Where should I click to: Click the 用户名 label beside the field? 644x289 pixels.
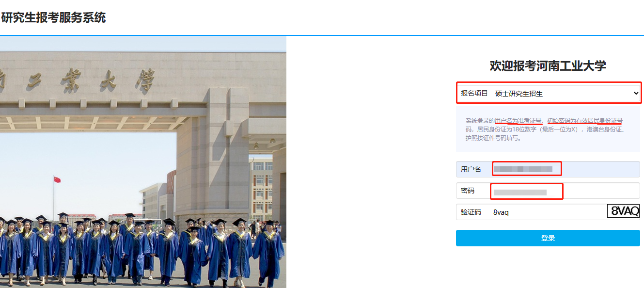(471, 169)
